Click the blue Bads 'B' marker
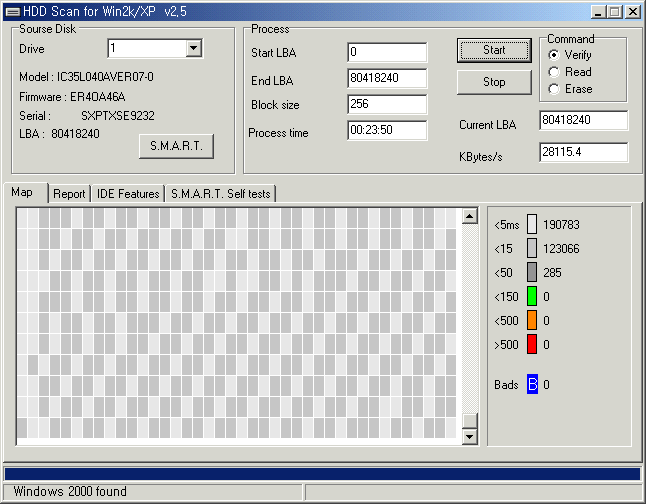 point(532,384)
